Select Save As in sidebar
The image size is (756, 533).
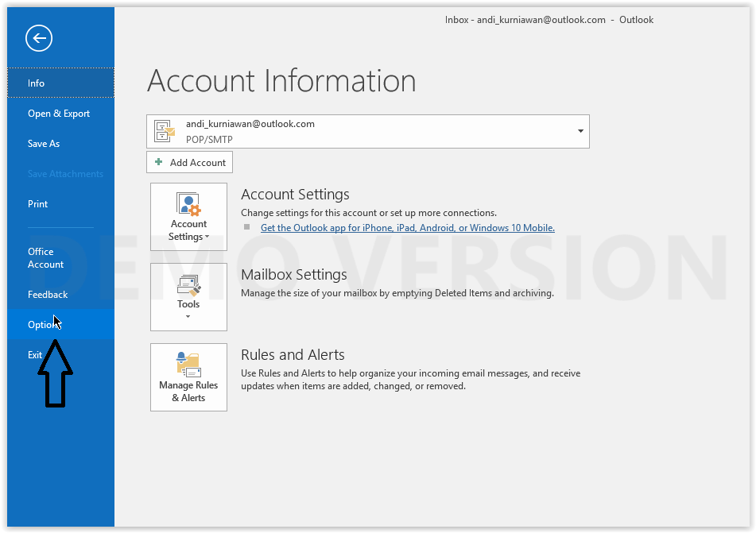coord(60,144)
